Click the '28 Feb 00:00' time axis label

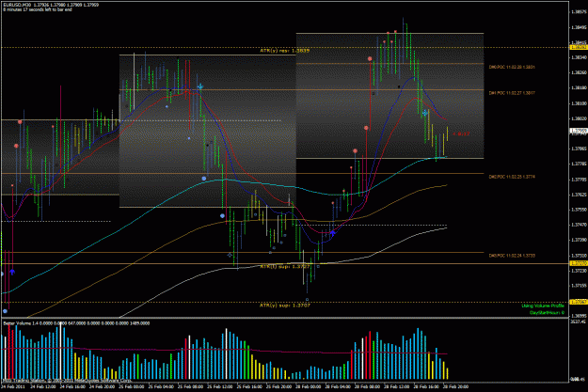(x=309, y=386)
